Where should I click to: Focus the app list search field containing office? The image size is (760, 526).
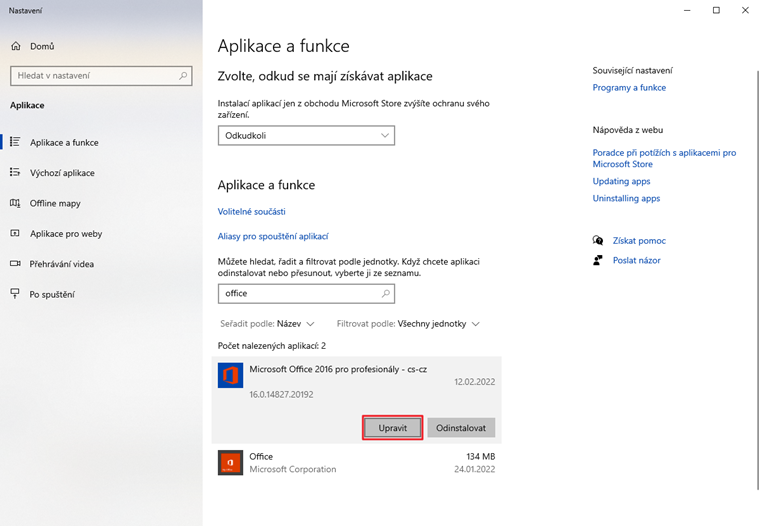coord(306,293)
